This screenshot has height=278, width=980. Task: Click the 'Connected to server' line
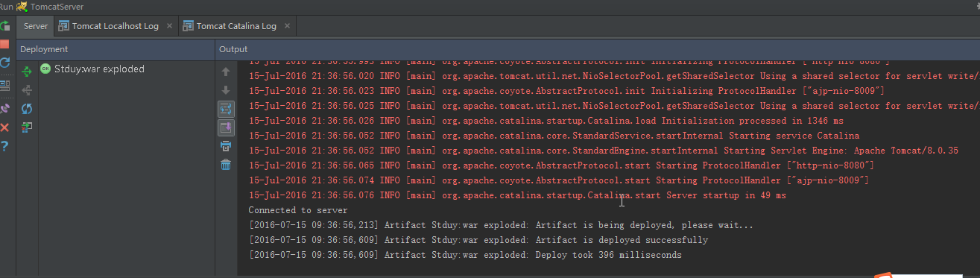click(297, 210)
